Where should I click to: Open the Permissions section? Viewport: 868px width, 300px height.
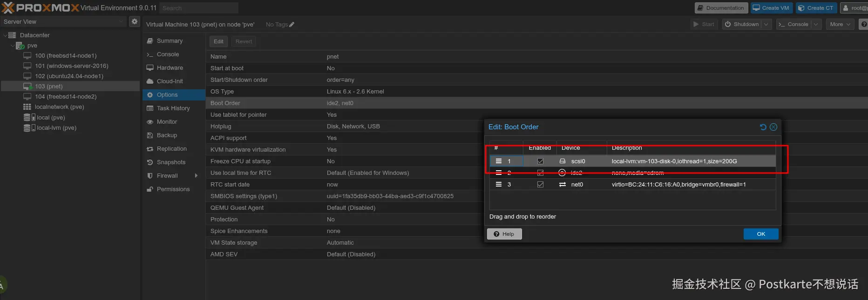click(174, 189)
